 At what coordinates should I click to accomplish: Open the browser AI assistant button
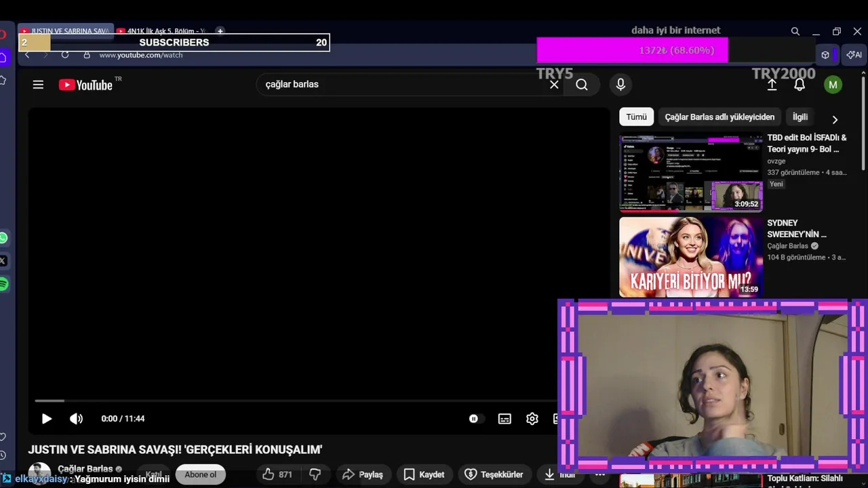pos(854,55)
